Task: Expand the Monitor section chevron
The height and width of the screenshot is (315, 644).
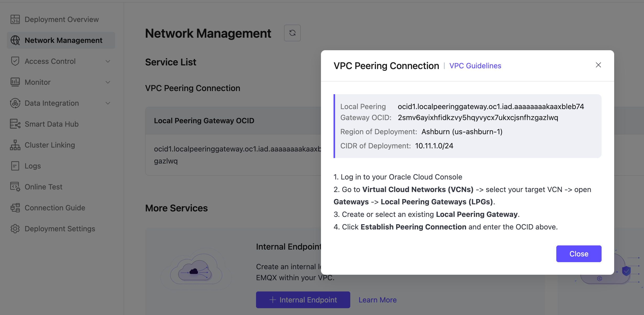Action: (x=108, y=82)
